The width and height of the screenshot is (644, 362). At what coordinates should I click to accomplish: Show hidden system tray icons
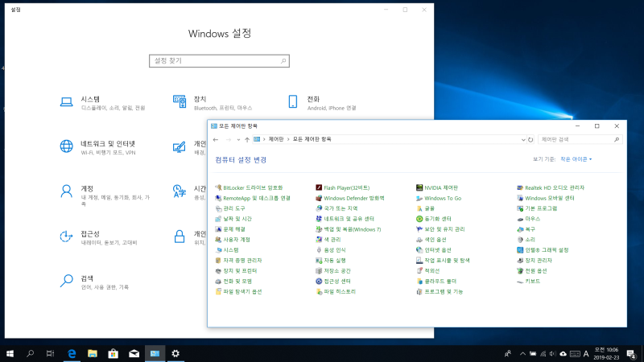click(522, 354)
